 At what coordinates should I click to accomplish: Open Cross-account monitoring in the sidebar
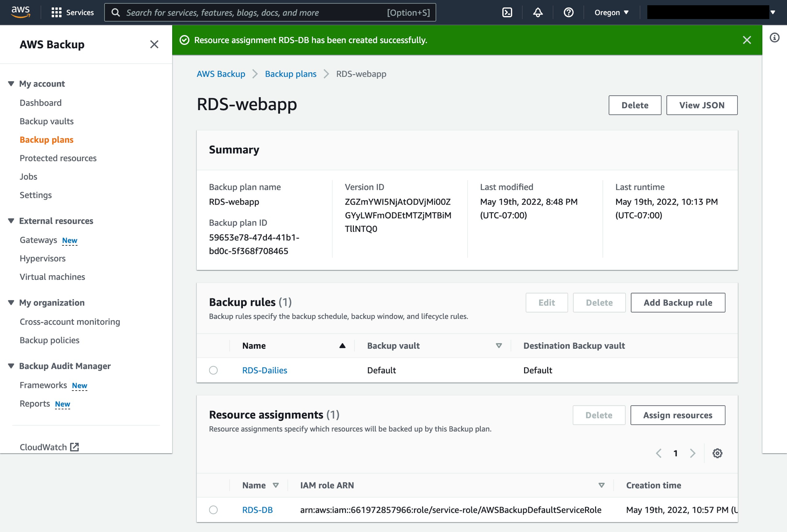(70, 322)
